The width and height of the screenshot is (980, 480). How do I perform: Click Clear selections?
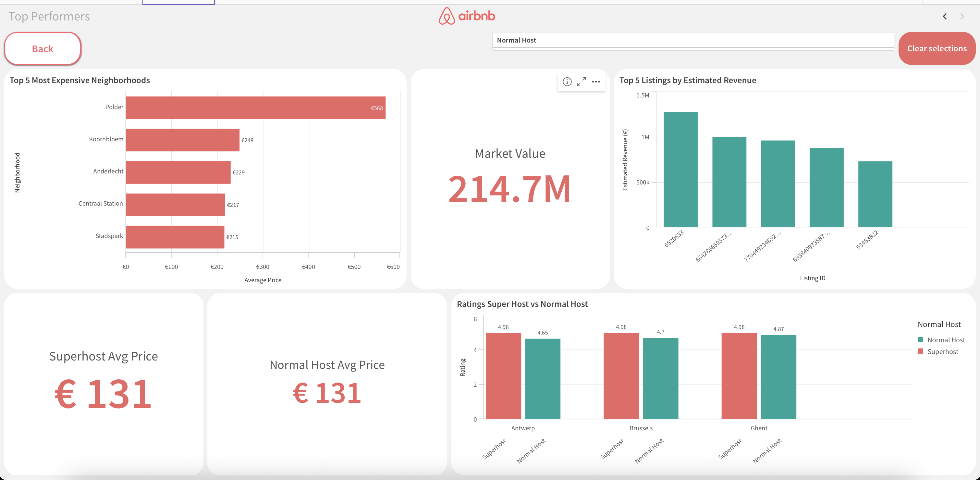(937, 48)
